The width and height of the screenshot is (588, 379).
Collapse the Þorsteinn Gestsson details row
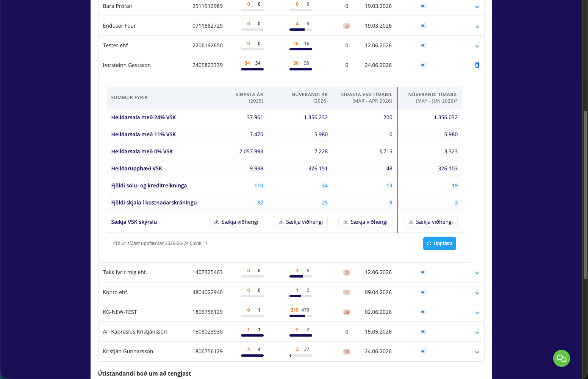477,65
